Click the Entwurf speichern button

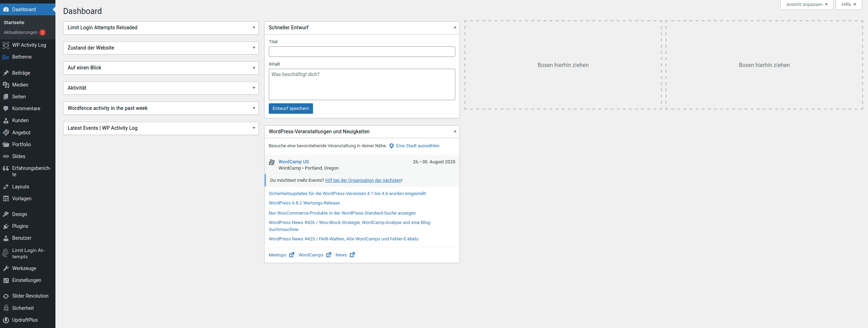click(x=291, y=109)
